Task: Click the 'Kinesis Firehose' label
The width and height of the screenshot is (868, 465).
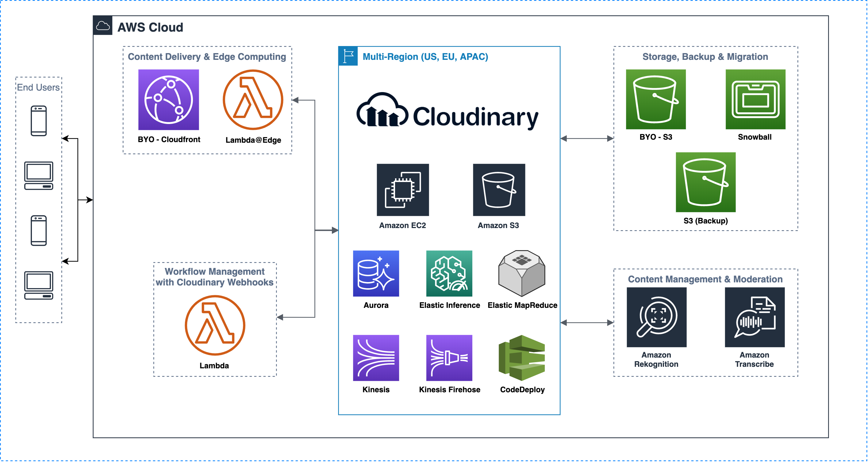Action: click(450, 389)
